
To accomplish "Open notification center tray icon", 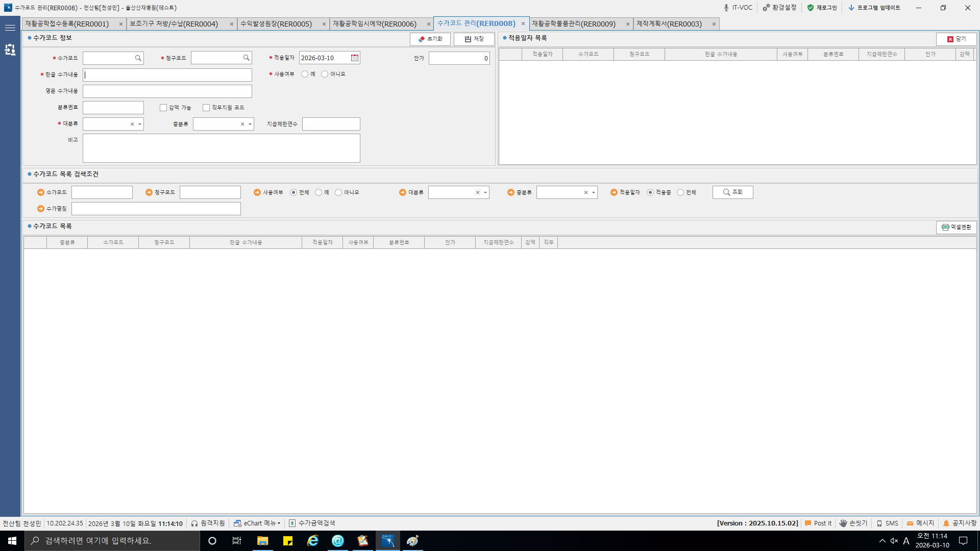I will 963,541.
